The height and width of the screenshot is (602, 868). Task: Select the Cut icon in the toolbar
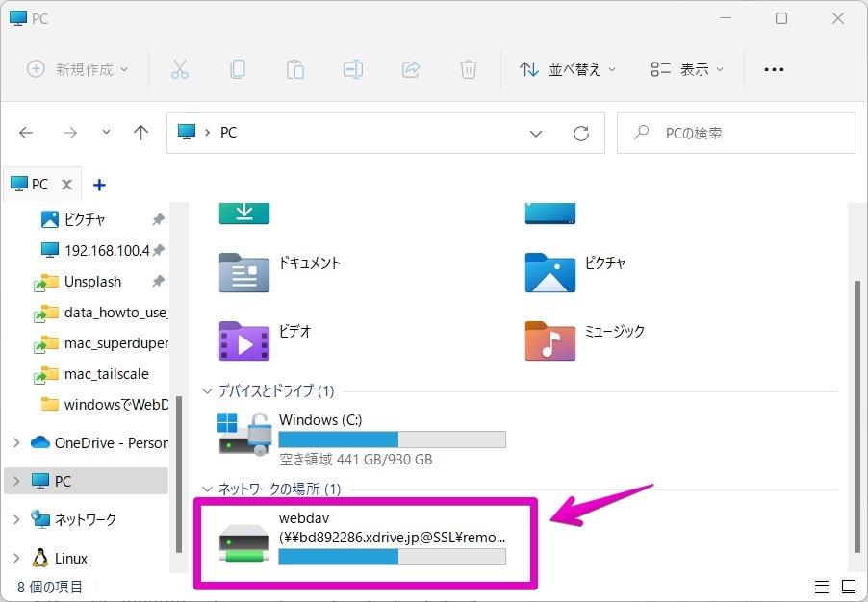tap(180, 68)
